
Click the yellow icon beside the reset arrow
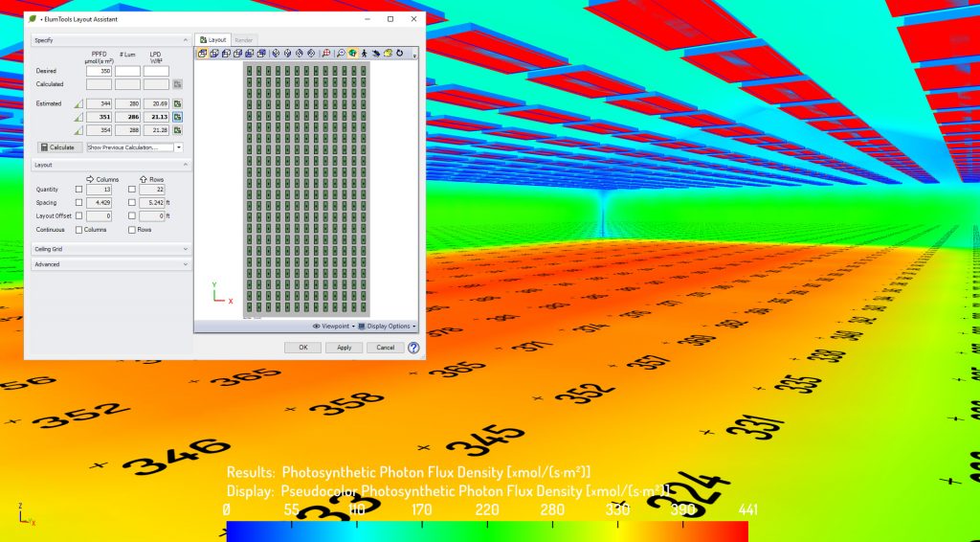[x=388, y=53]
